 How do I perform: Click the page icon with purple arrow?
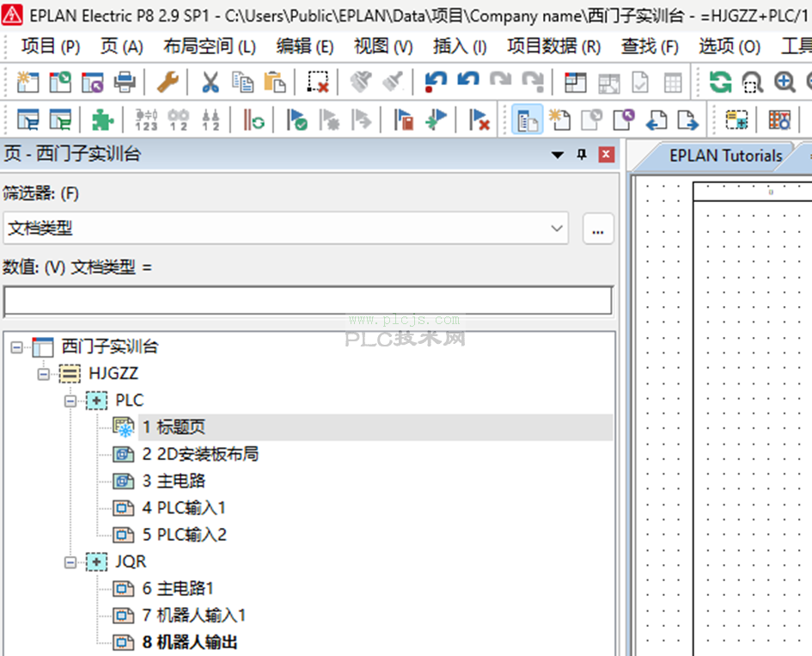(624, 120)
